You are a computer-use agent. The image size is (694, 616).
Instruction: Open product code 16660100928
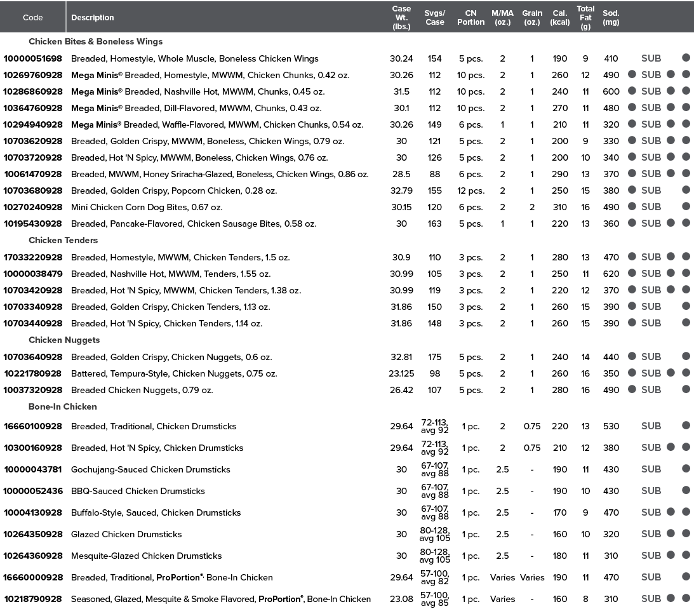pyautogui.click(x=33, y=426)
